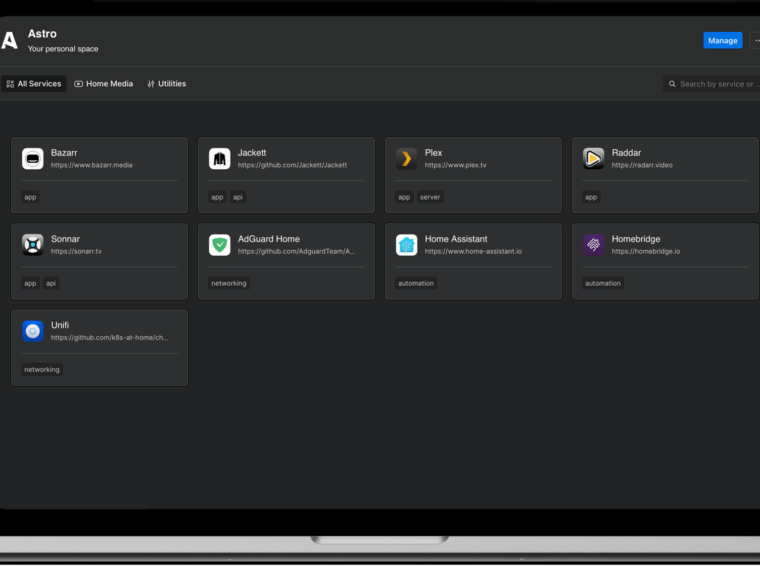Switch to the All Services tab

[33, 84]
